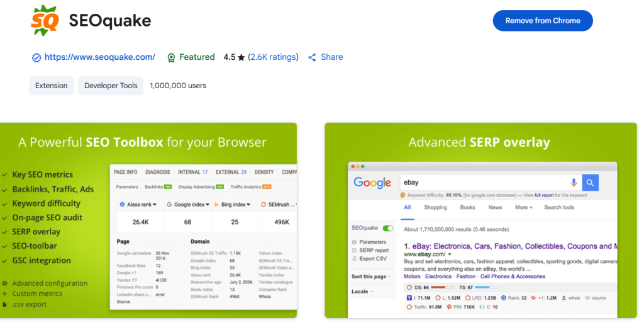The image size is (644, 323).
Task: Click Remove from Chrome button
Action: pyautogui.click(x=543, y=21)
